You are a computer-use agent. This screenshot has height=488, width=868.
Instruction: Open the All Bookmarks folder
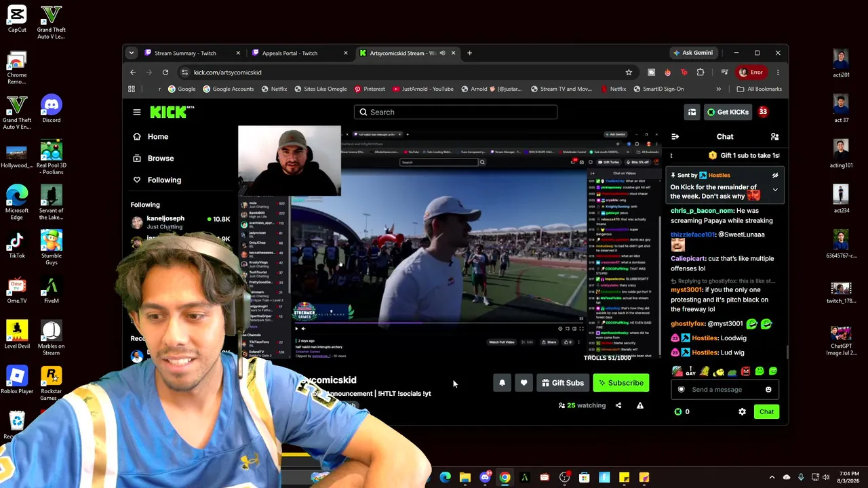[759, 89]
